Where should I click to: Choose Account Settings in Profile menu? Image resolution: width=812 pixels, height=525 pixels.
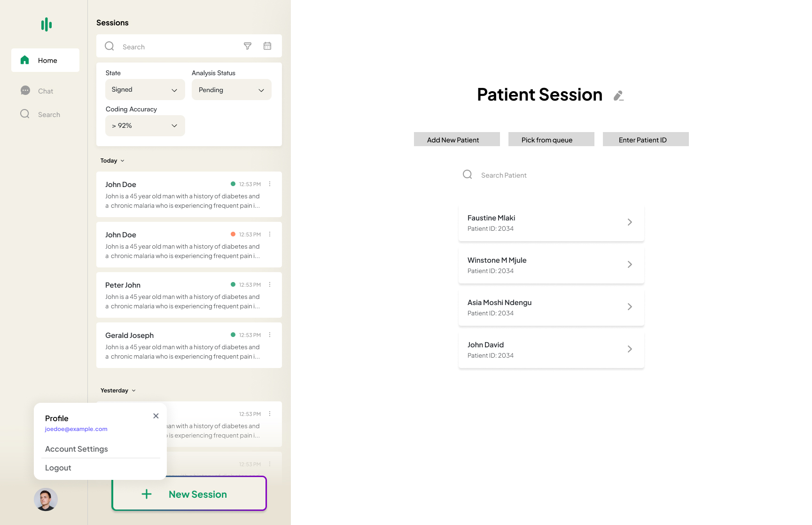pyautogui.click(x=77, y=449)
